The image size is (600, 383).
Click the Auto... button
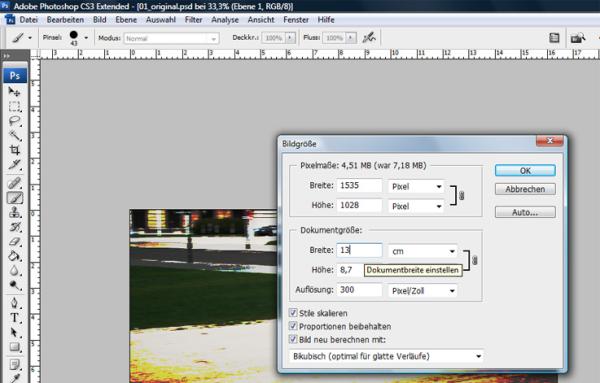click(x=525, y=212)
